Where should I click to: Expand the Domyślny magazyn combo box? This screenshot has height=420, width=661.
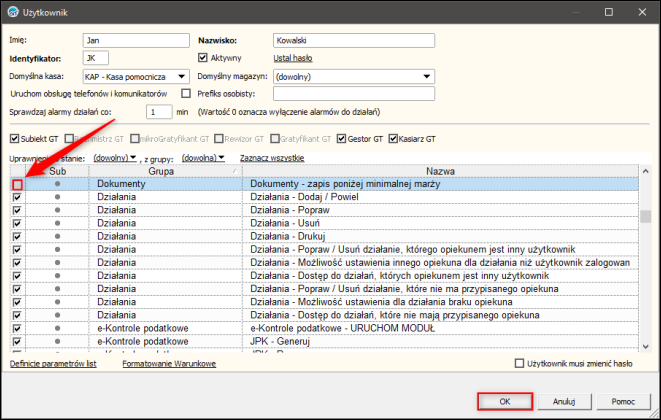(x=427, y=76)
